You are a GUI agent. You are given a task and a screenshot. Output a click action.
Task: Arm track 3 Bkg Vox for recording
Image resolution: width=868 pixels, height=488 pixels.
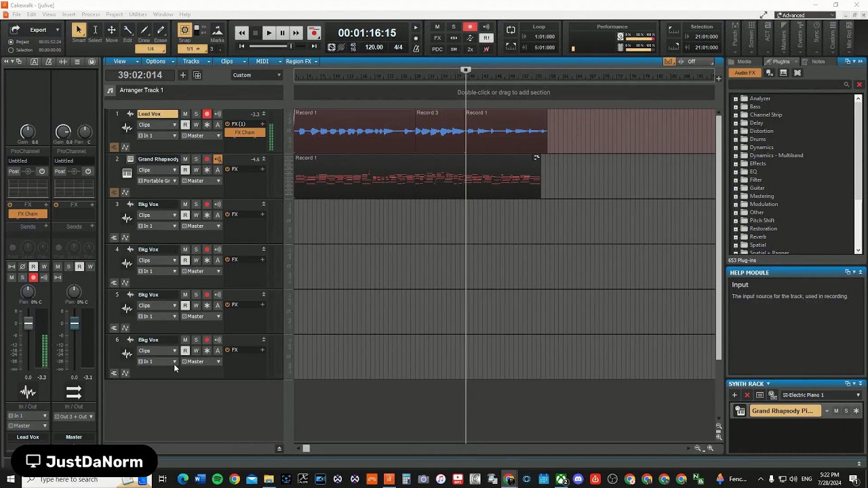pyautogui.click(x=207, y=205)
